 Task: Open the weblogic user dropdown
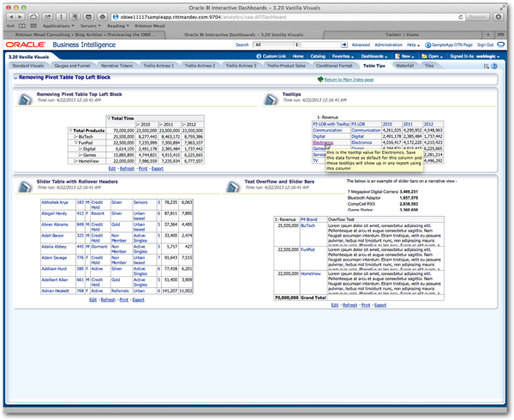click(487, 57)
